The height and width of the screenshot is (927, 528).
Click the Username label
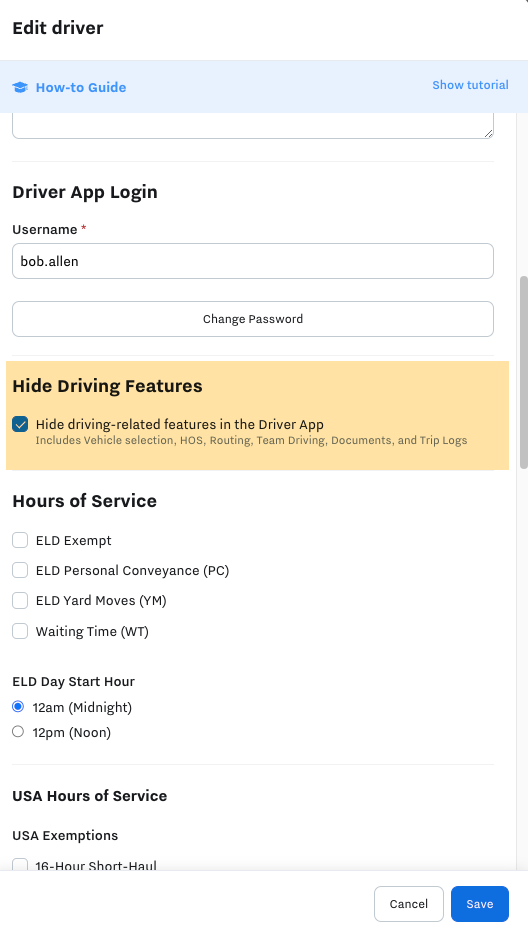point(45,229)
